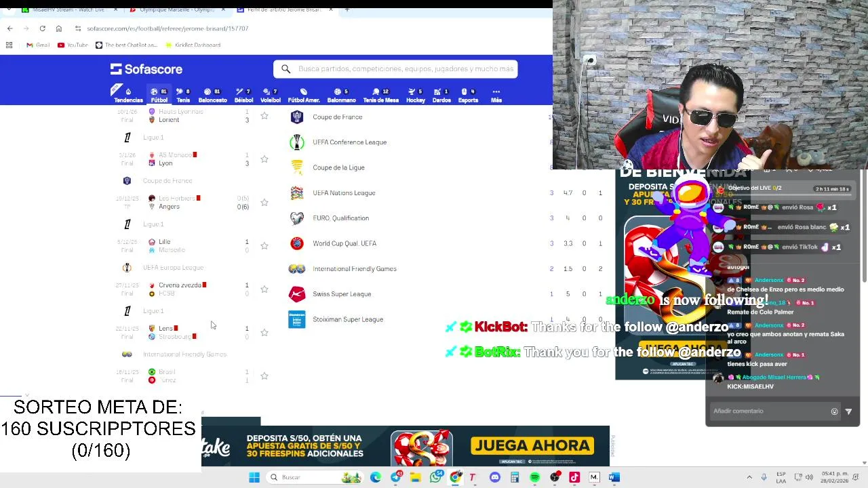Open Discord from the taskbar

pyautogui.click(x=495, y=477)
